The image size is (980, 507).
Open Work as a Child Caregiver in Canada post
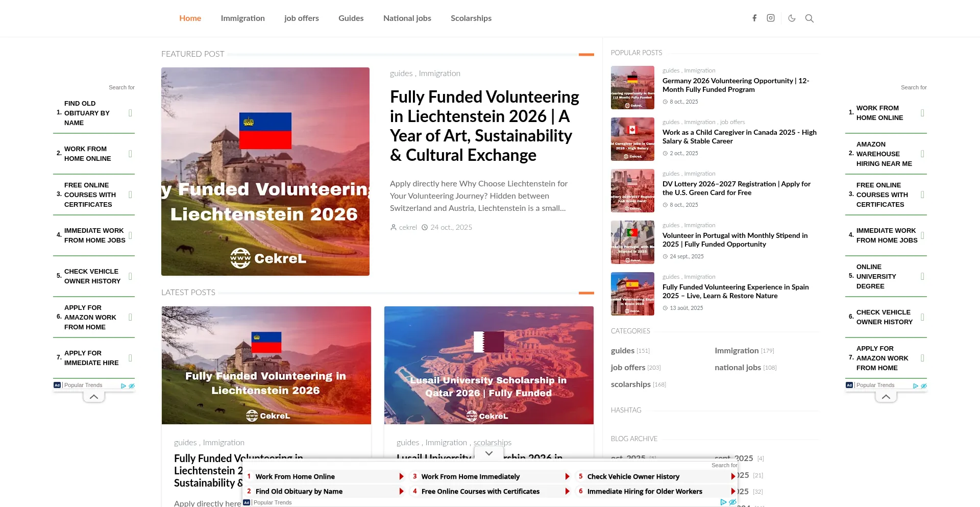pyautogui.click(x=740, y=137)
